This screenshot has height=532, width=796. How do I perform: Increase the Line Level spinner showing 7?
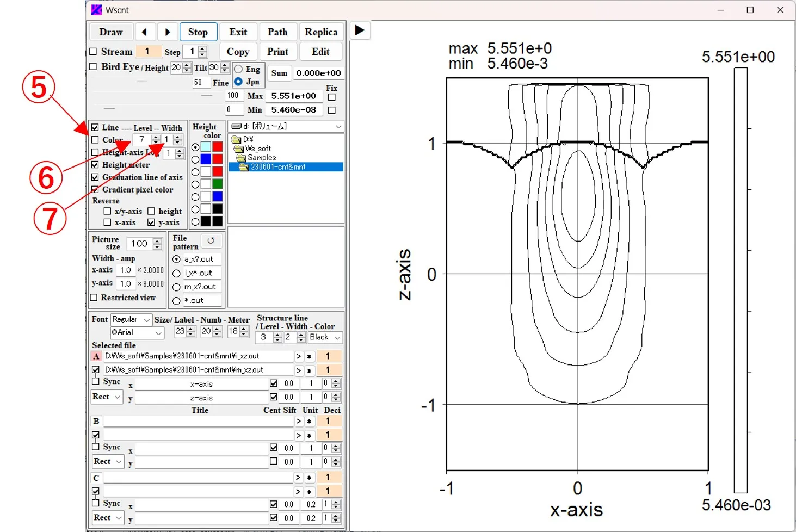point(156,137)
